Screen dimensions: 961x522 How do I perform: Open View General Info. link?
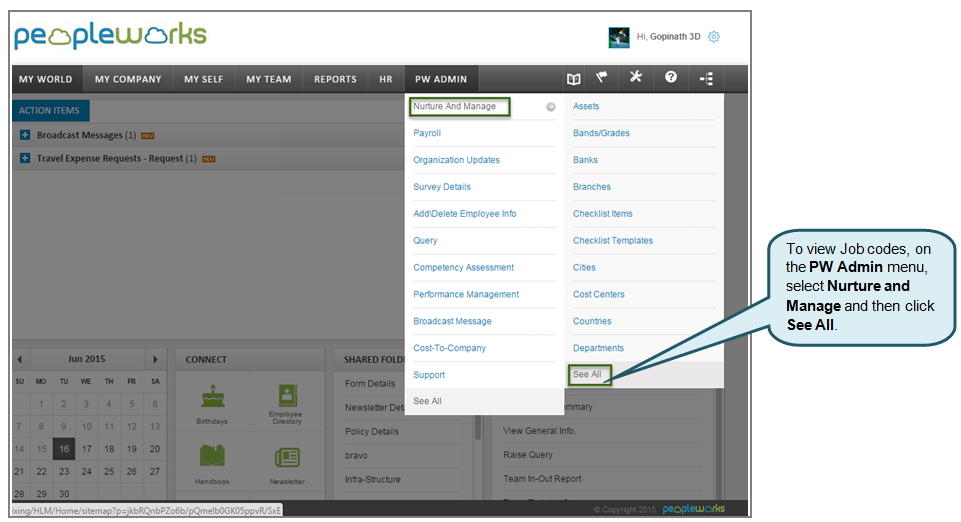(539, 431)
